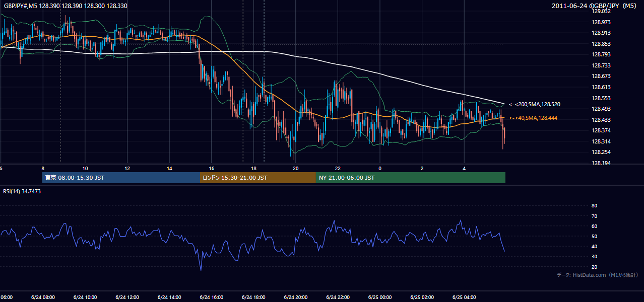Click price axis label 128.673
This screenshot has height=302, width=644.
point(601,77)
